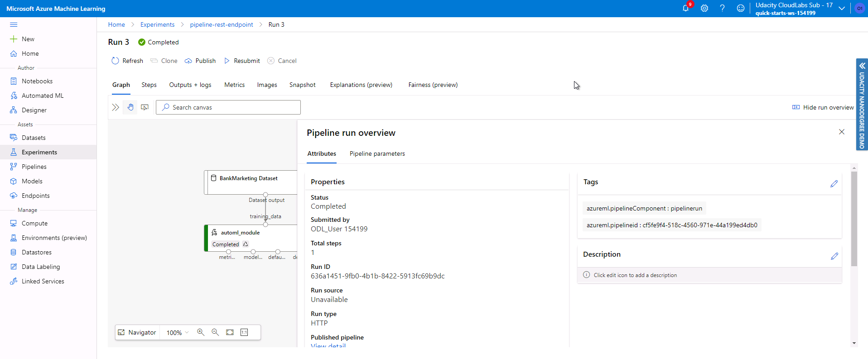Hide run overview panel

click(823, 107)
